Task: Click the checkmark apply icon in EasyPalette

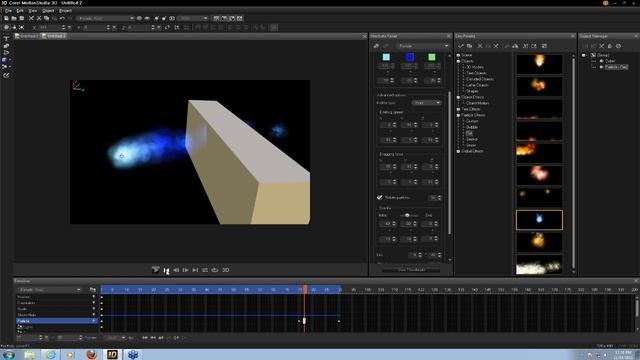Action: click(x=461, y=46)
